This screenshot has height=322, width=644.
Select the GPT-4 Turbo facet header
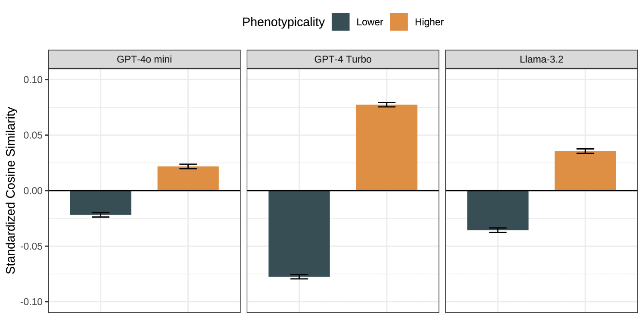point(343,59)
